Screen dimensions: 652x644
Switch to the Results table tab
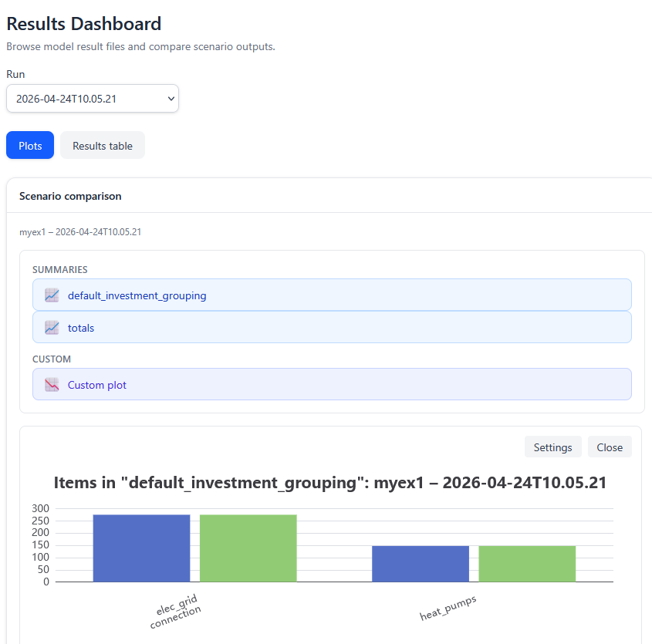click(103, 146)
